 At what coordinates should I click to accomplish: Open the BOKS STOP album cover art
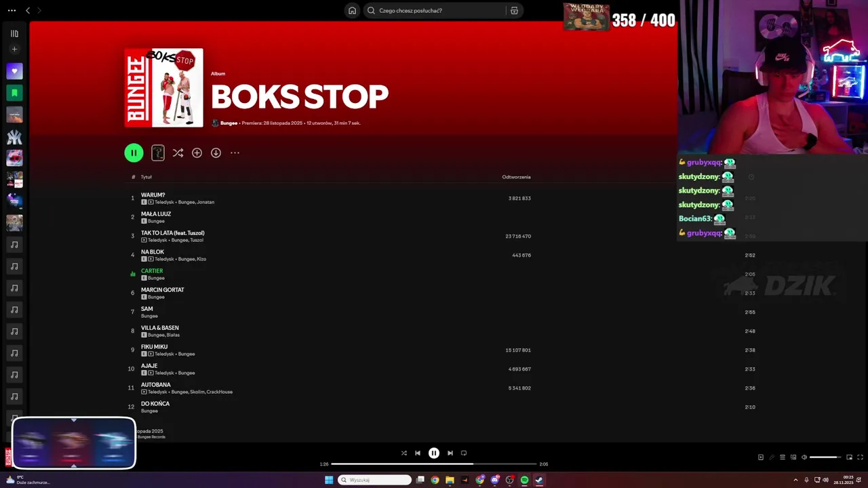(x=163, y=87)
